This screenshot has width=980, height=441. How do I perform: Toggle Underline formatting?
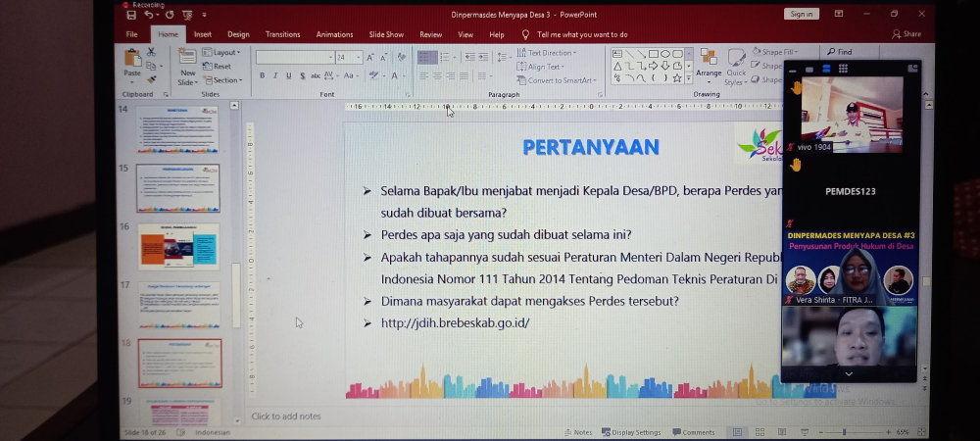pos(289,75)
